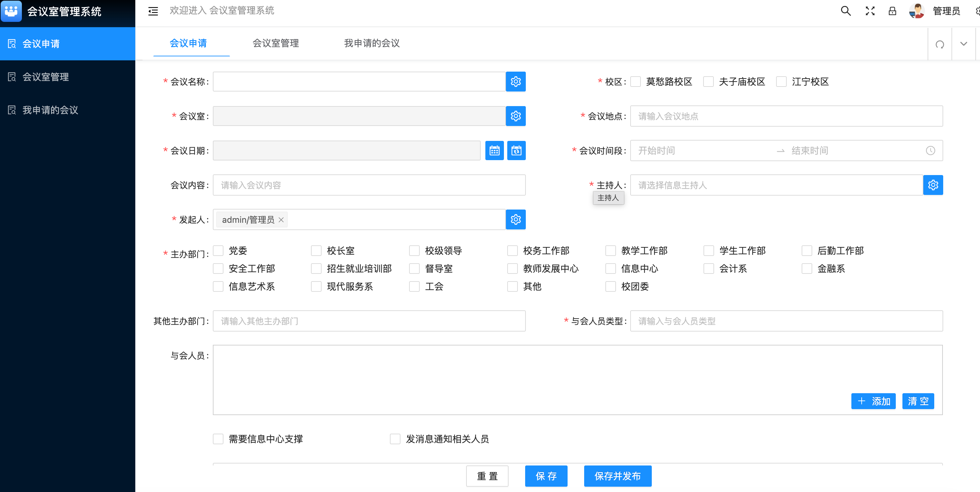
Task: Click the 清空 attendees button
Action: click(x=918, y=401)
